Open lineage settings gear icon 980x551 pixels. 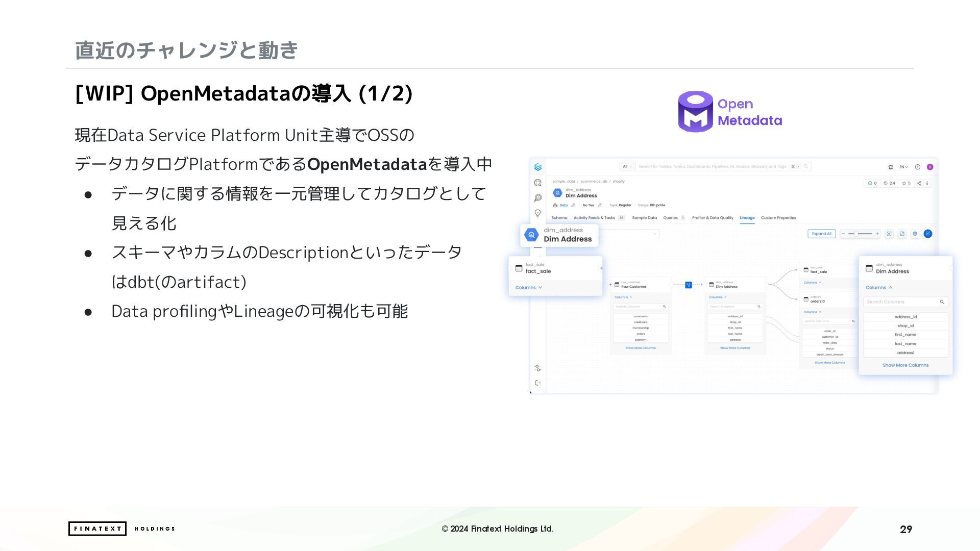pos(915,234)
